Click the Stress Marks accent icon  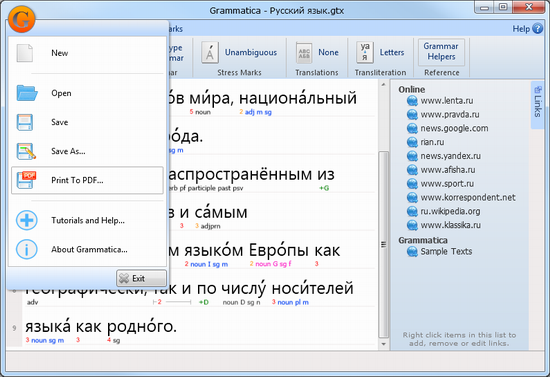coord(210,53)
